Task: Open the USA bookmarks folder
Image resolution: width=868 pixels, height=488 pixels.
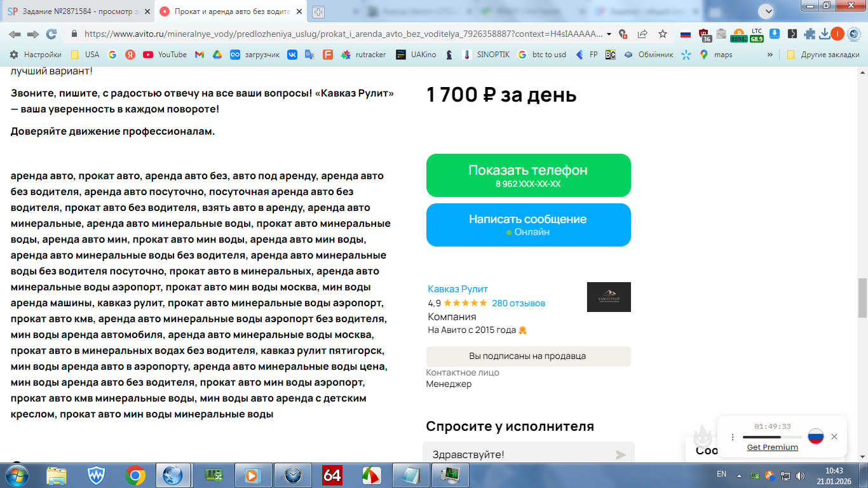Action: 85,55
